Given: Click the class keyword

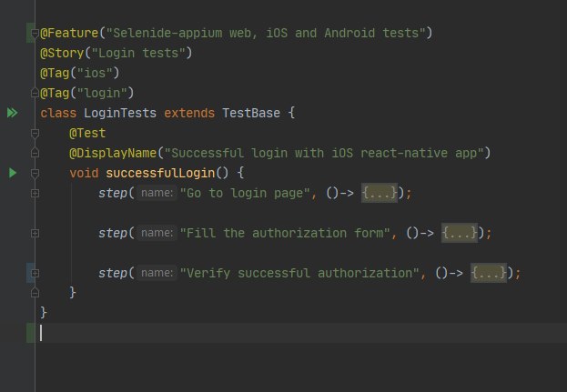Looking at the screenshot, I should (x=58, y=113).
